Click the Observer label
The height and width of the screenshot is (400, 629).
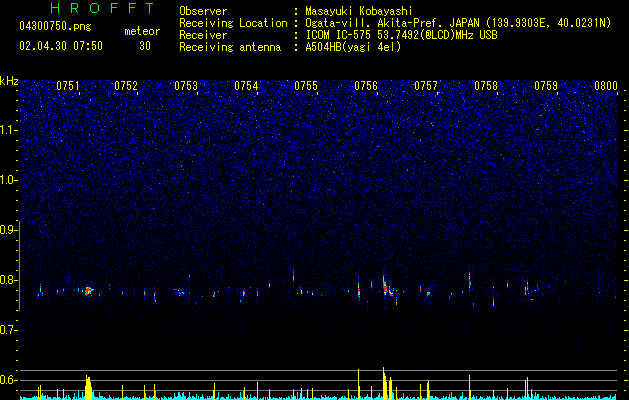pyautogui.click(x=203, y=11)
